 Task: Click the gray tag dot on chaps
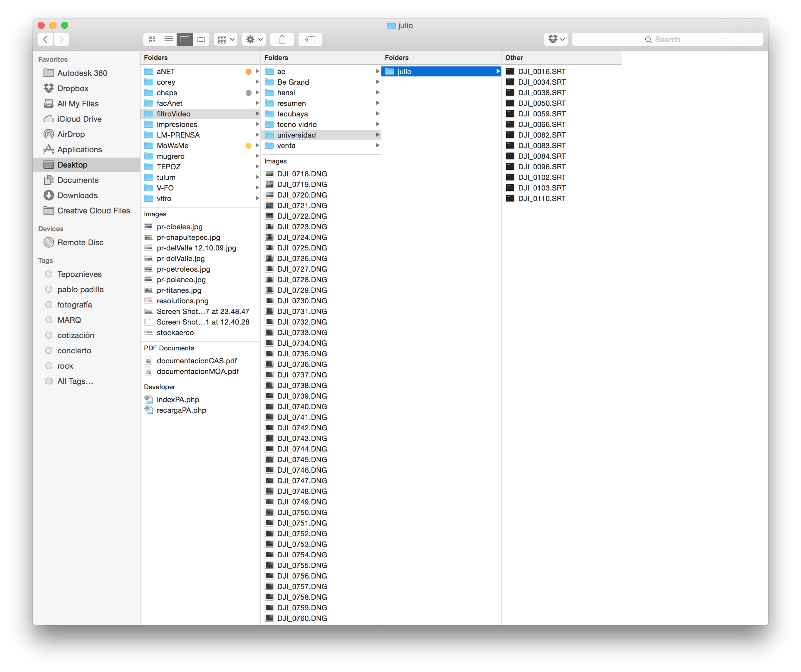pyautogui.click(x=248, y=93)
